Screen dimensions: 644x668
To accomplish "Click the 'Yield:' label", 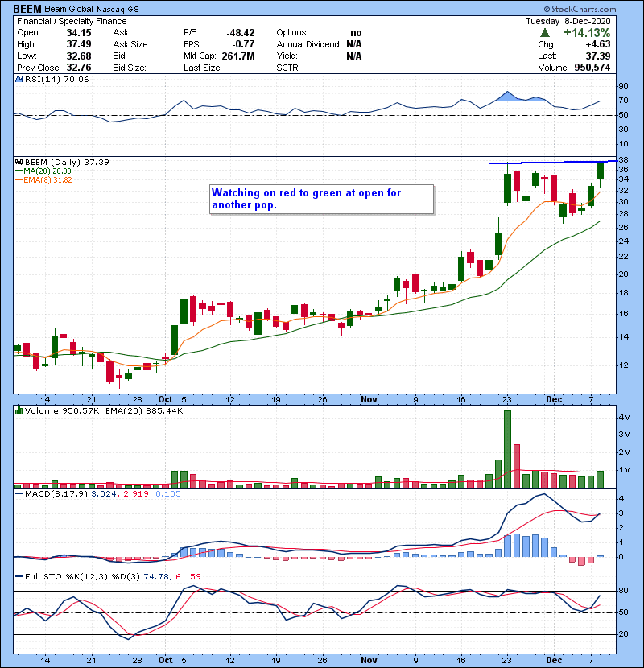I will click(287, 56).
